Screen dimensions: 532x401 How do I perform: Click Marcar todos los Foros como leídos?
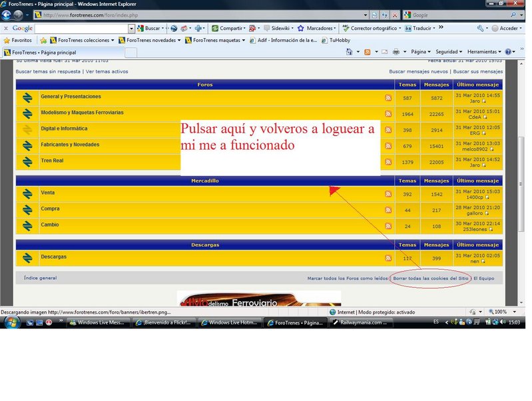(348, 278)
